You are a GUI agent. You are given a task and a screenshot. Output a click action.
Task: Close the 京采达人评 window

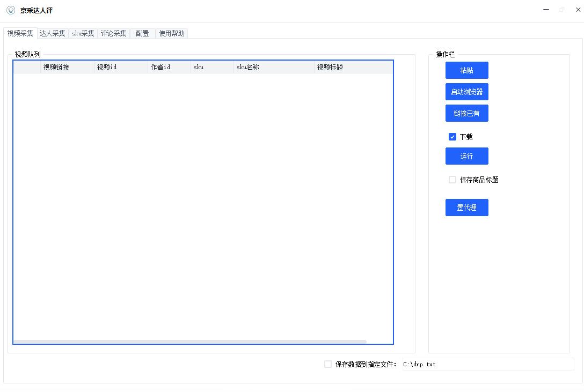[x=578, y=10]
